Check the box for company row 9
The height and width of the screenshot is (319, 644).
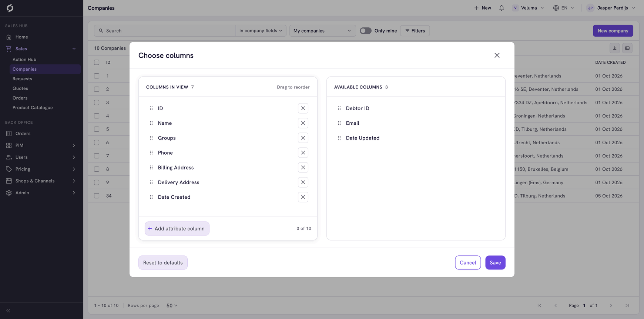[97, 182]
